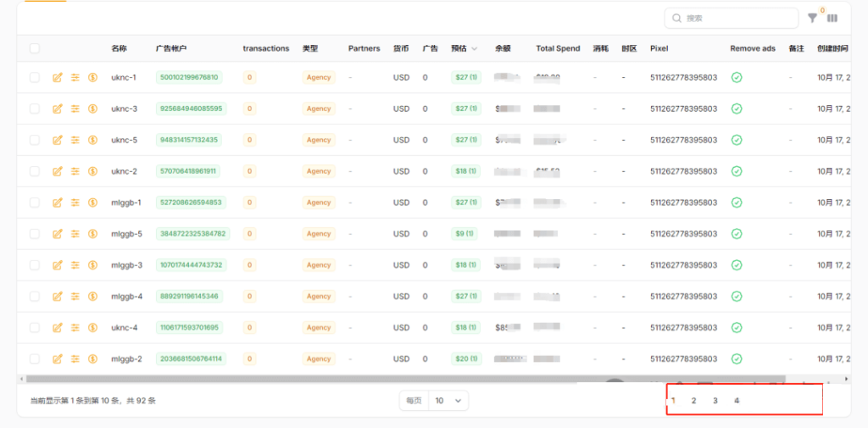The height and width of the screenshot is (428, 868).
Task: Click the column layout icon
Action: click(832, 18)
